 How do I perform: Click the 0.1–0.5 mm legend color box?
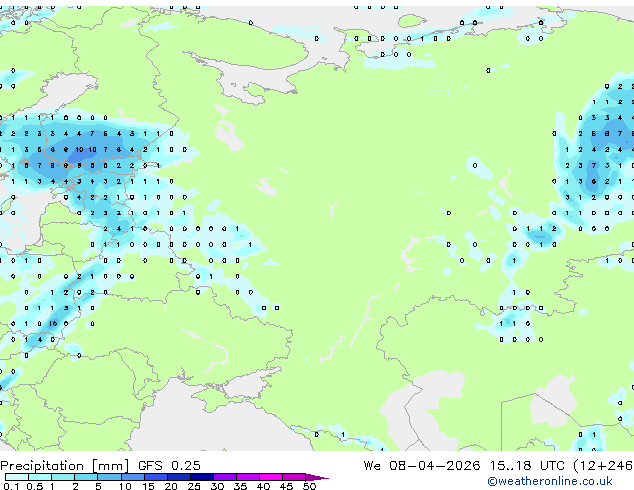[x=17, y=477]
